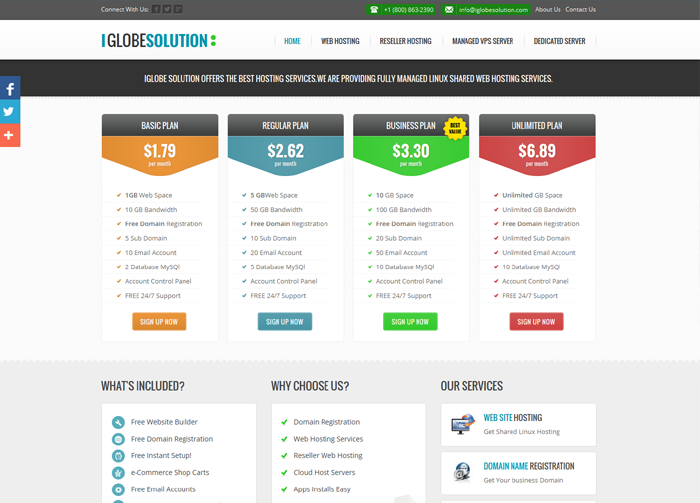Sign up for the Basic Plan

click(159, 321)
